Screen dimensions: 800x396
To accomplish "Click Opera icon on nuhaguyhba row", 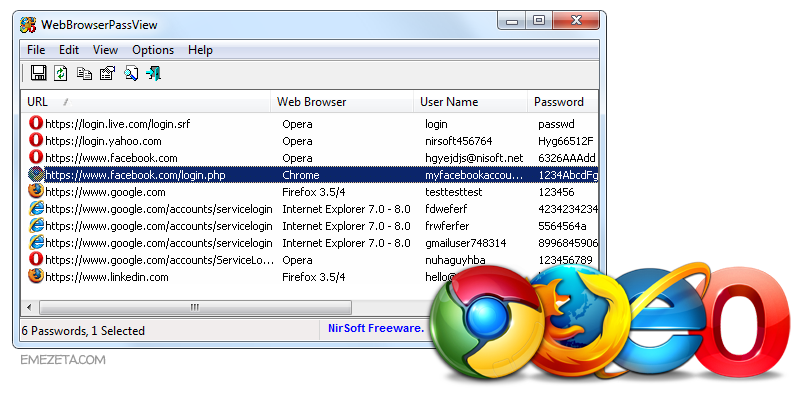I will (36, 260).
